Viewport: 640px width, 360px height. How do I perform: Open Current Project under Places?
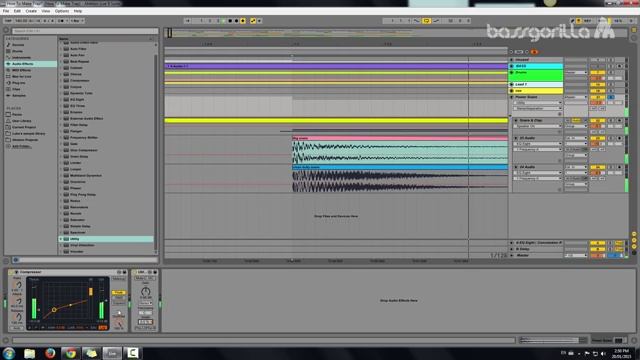(x=24, y=127)
